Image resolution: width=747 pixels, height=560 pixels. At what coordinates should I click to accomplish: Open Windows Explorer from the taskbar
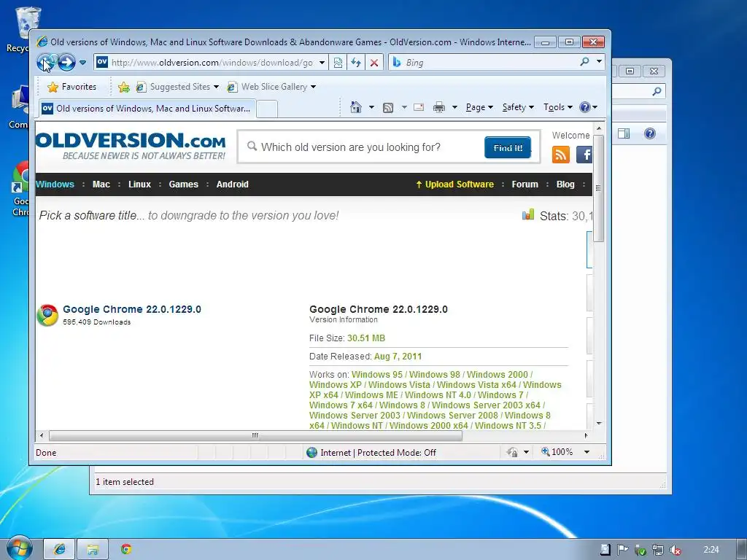pos(93,550)
